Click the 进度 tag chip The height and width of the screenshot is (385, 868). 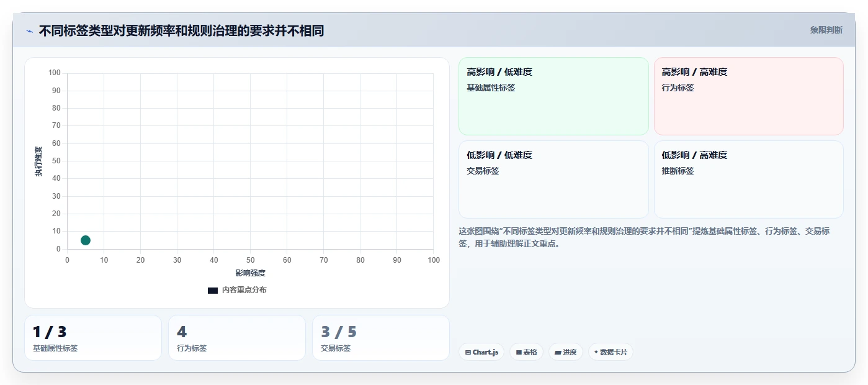click(566, 352)
